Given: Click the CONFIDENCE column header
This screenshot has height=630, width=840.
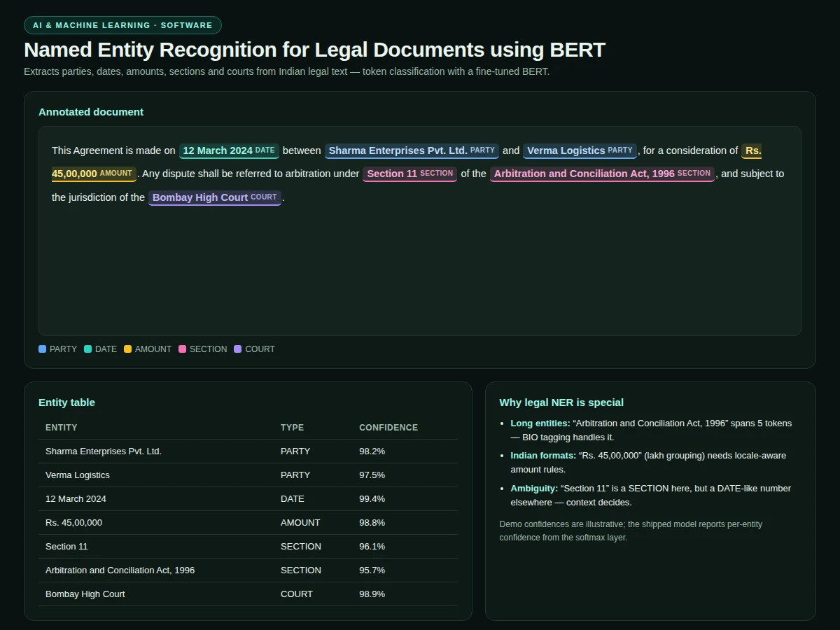Looking at the screenshot, I should (388, 428).
